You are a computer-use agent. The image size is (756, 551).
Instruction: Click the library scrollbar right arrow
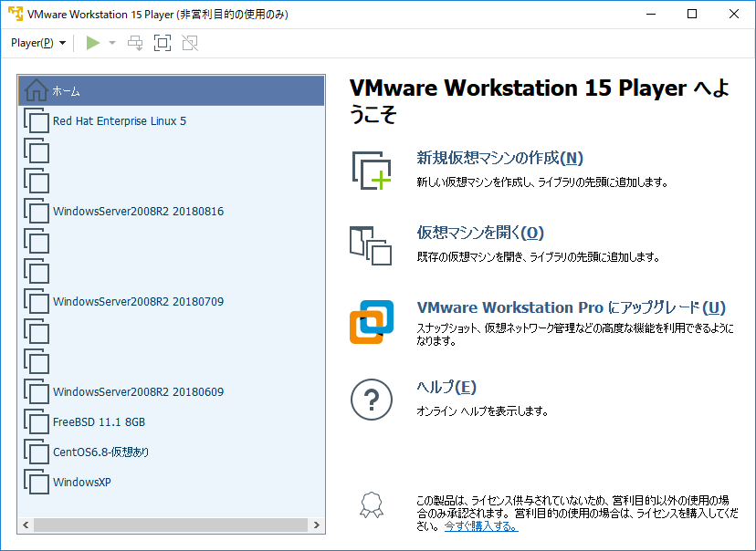tap(316, 525)
